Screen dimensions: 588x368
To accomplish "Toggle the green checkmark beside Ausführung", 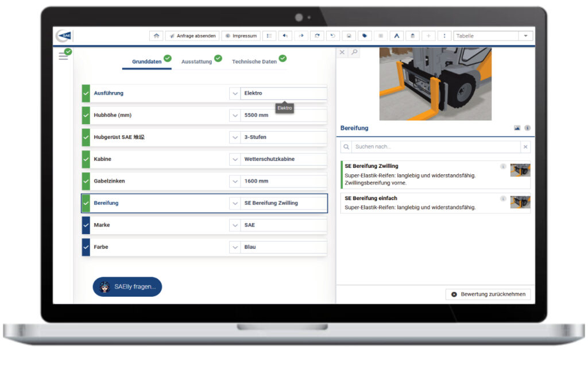I will [87, 93].
